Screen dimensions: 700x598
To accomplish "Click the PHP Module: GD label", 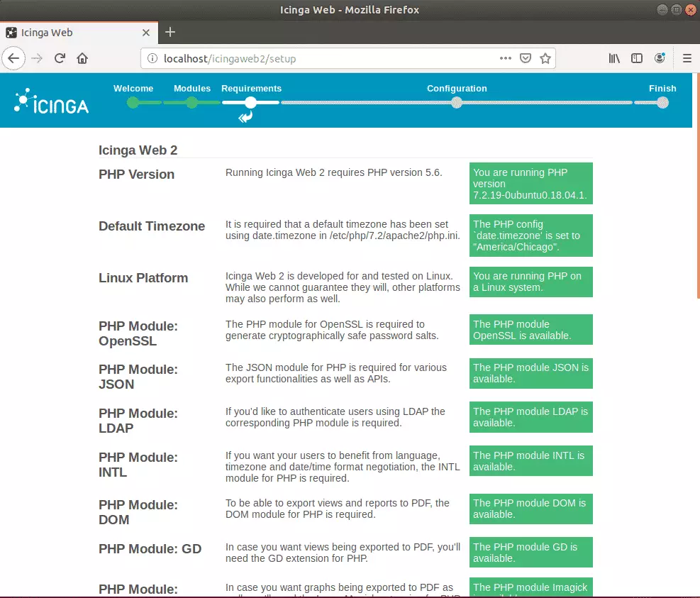I will tap(150, 548).
